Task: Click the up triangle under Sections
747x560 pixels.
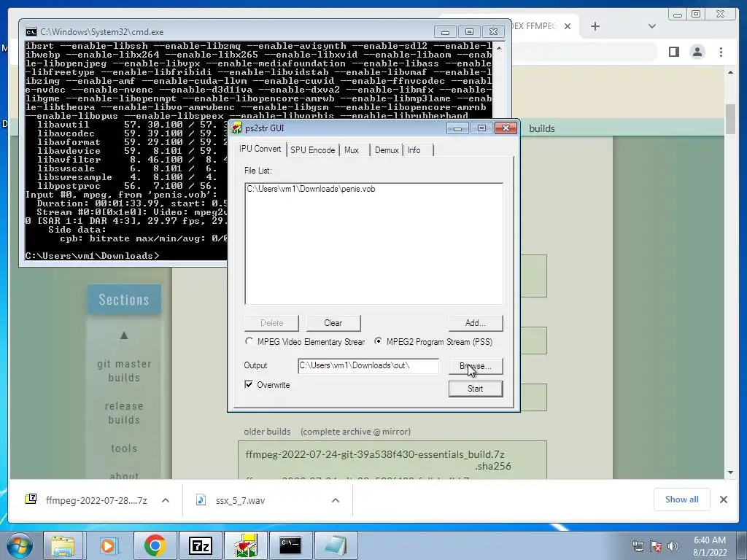Action: (x=124, y=335)
